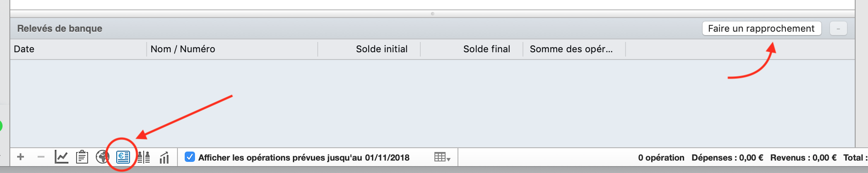This screenshot has height=173, width=868.
Task: Click the small minus button beside rapprochement
Action: click(838, 29)
